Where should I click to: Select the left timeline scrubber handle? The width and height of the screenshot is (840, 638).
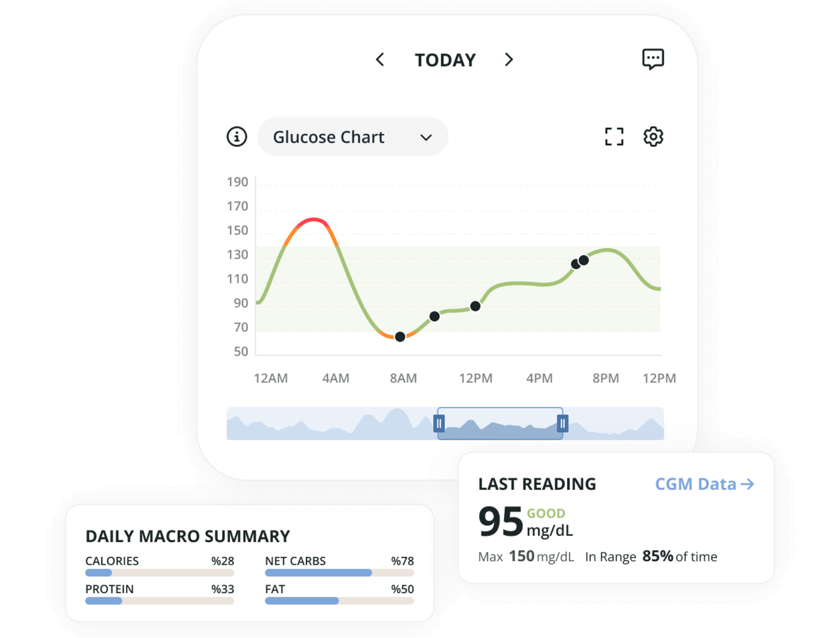coord(439,423)
